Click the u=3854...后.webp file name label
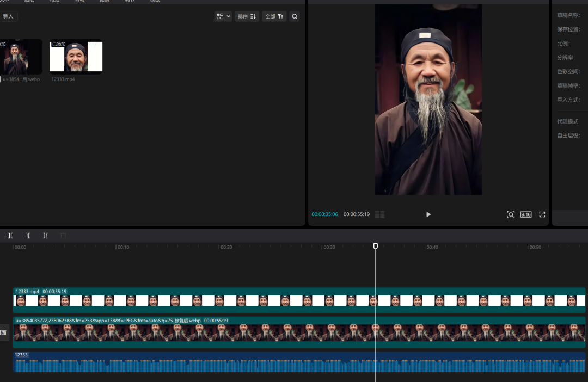 21,79
